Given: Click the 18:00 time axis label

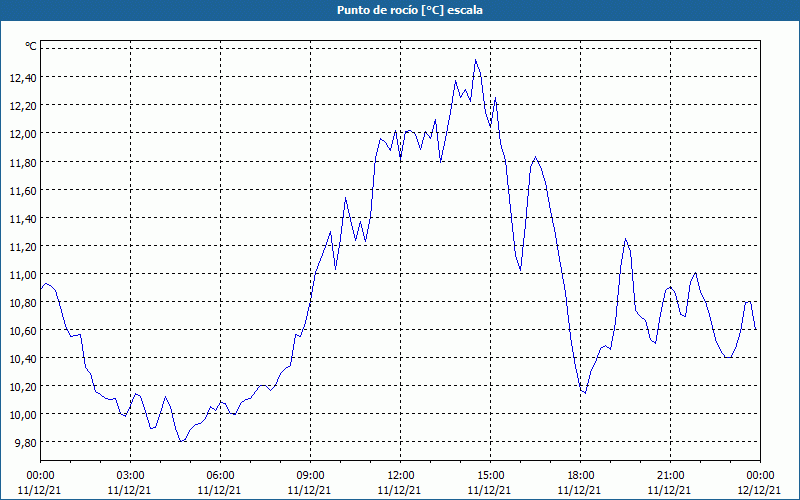Looking at the screenshot, I should (581, 476).
